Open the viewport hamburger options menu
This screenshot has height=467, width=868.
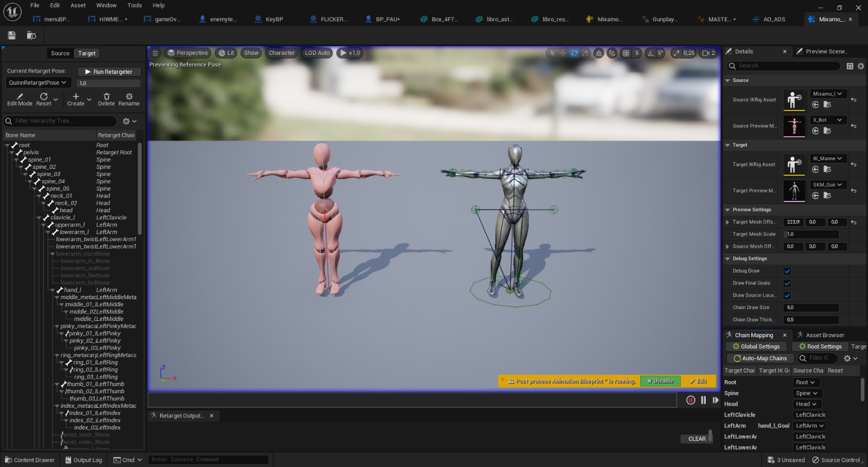155,53
